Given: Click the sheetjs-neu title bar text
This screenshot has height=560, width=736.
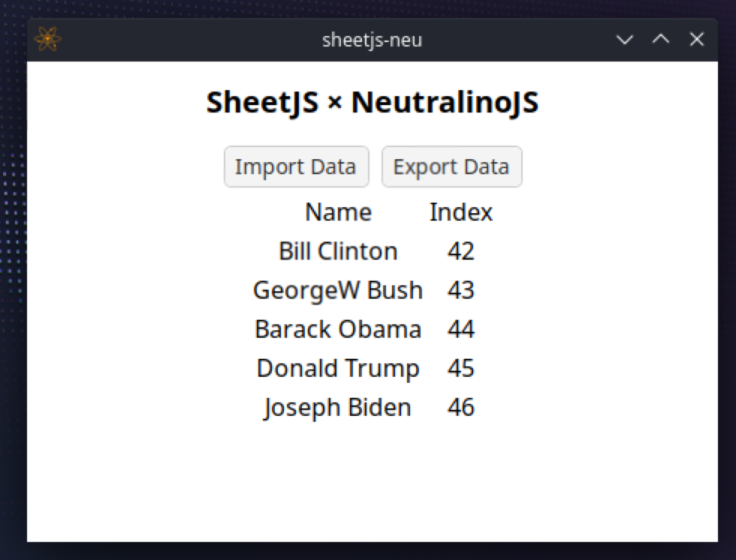Looking at the screenshot, I should point(372,40).
